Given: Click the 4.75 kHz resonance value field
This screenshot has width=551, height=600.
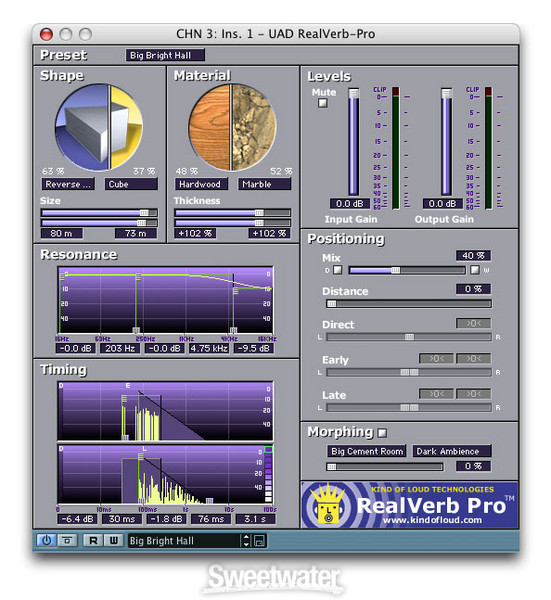Looking at the screenshot, I should pos(209,348).
